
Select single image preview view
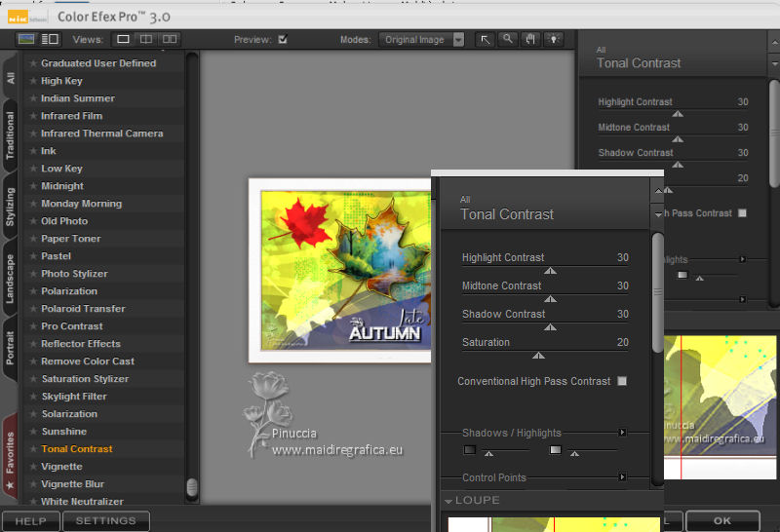[x=123, y=39]
